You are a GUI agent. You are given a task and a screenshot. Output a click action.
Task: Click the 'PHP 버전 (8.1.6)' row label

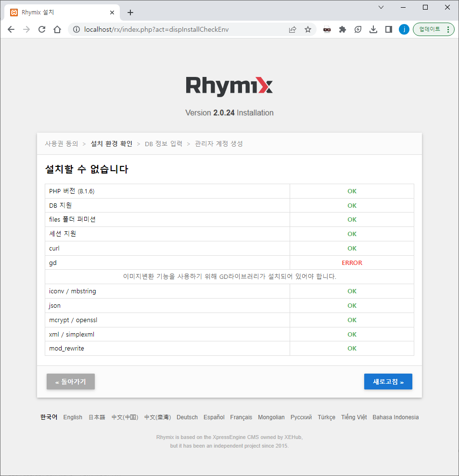coord(72,191)
